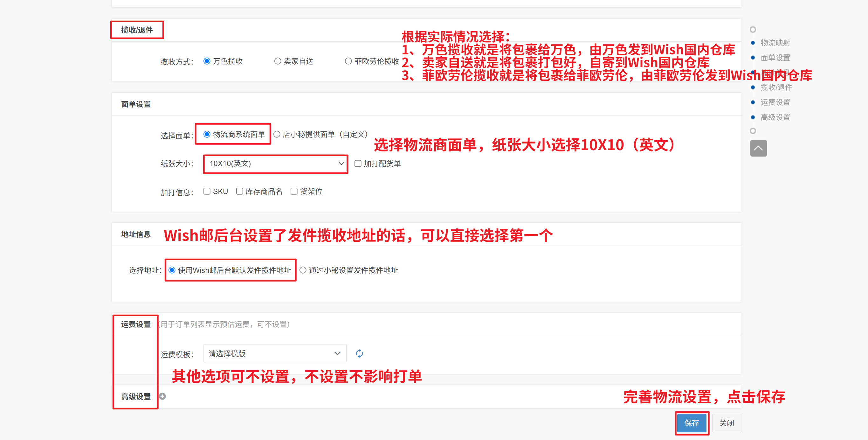Image resolution: width=868 pixels, height=440 pixels.
Task: Open the 运费模板 template dropdown
Action: tap(275, 353)
